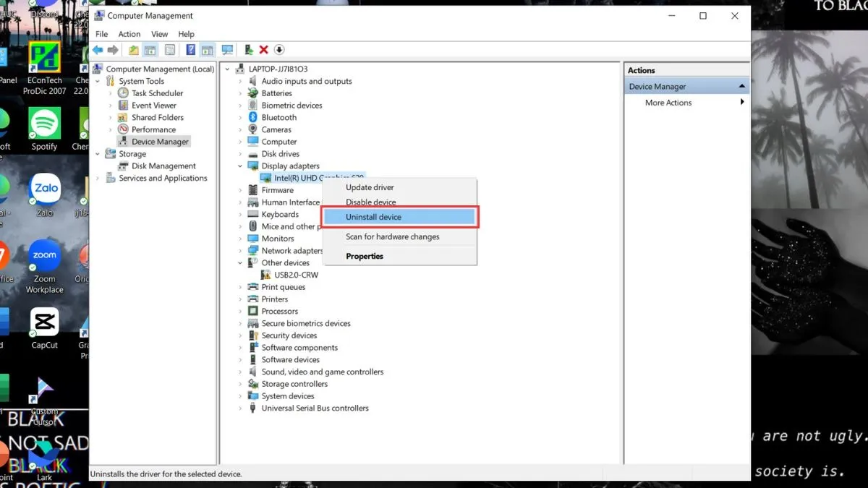
Task: Collapse the Display adapters node
Action: (x=240, y=166)
